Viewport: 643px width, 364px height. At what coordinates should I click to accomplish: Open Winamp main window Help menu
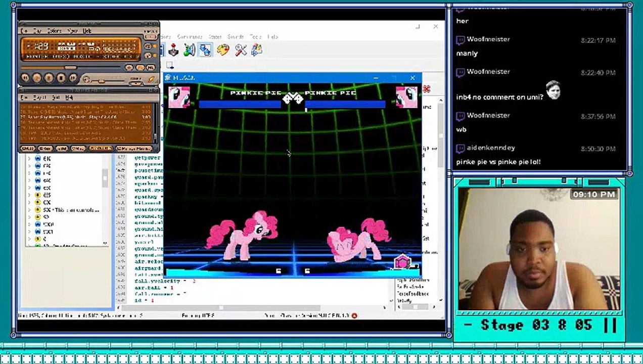coord(87,31)
